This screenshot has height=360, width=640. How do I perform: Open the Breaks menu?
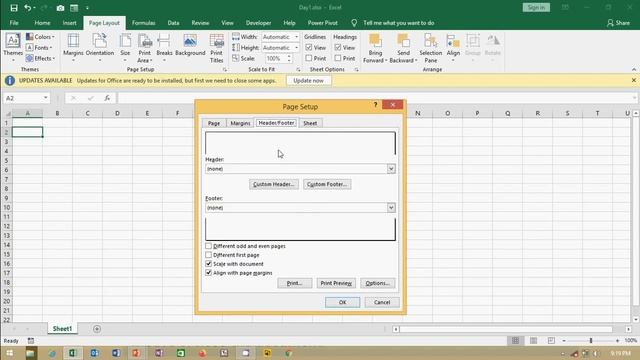coord(164,48)
